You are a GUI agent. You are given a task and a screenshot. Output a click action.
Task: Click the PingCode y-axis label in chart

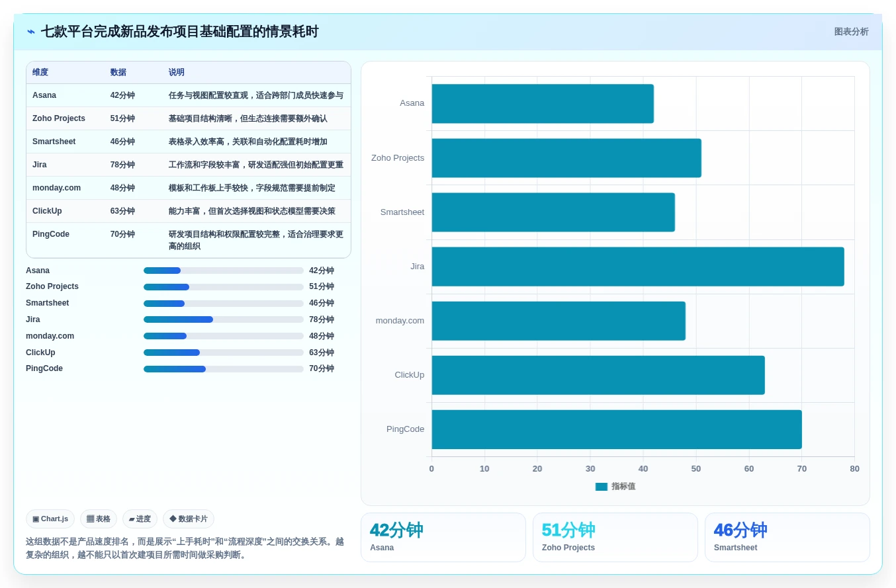tap(405, 429)
